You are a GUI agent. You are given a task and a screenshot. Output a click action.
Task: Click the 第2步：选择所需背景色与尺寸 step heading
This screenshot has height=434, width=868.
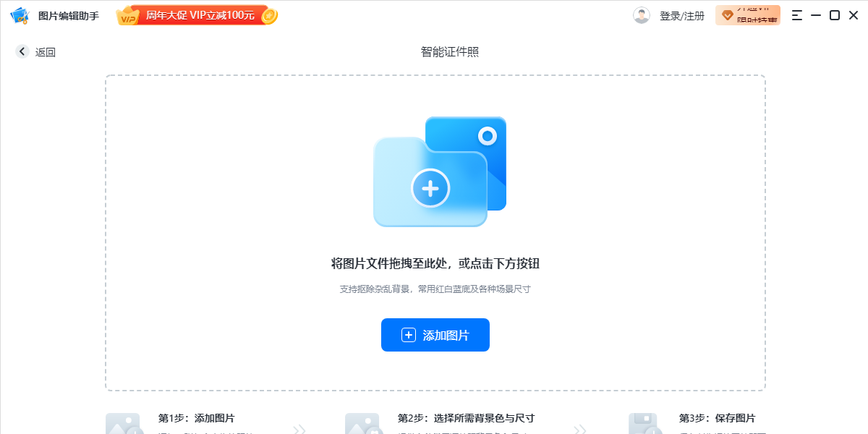tap(467, 418)
